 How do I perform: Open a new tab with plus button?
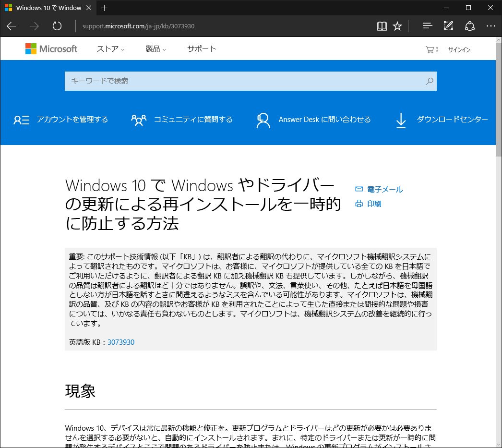[x=105, y=8]
